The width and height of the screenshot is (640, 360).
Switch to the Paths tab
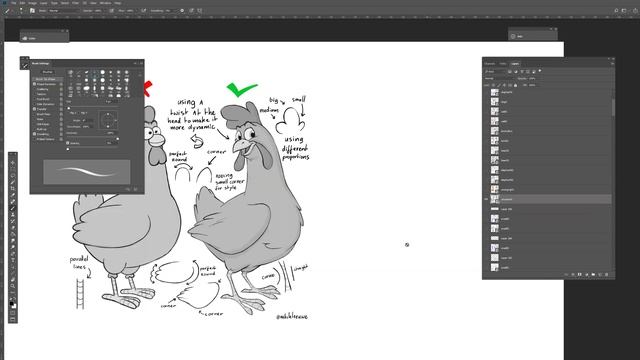click(x=503, y=64)
